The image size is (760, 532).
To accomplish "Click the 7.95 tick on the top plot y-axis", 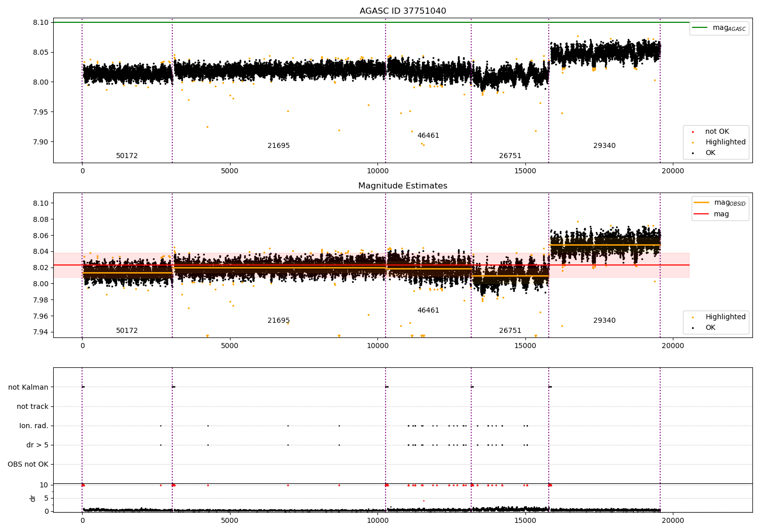I will coord(42,112).
